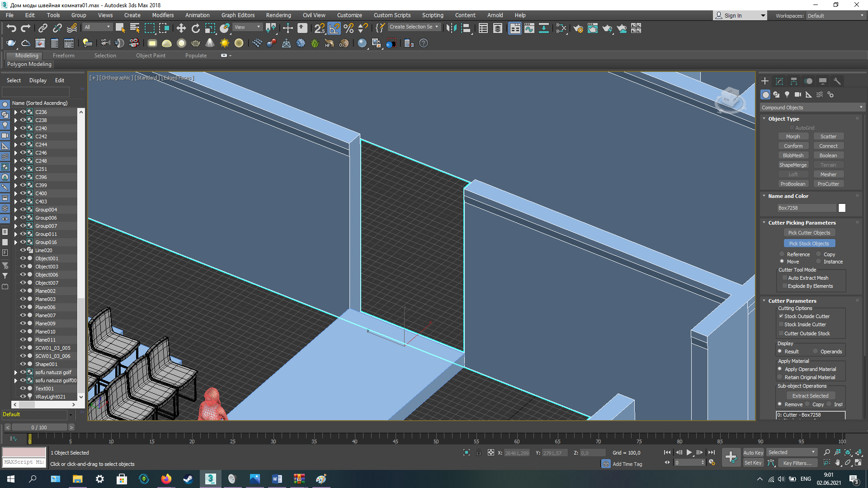Select the Select and Move tool
868x488 pixels.
pyautogui.click(x=181, y=28)
